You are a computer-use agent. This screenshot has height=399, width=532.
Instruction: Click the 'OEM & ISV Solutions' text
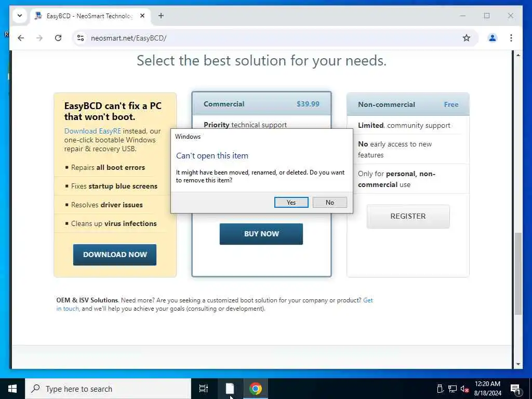tap(87, 300)
